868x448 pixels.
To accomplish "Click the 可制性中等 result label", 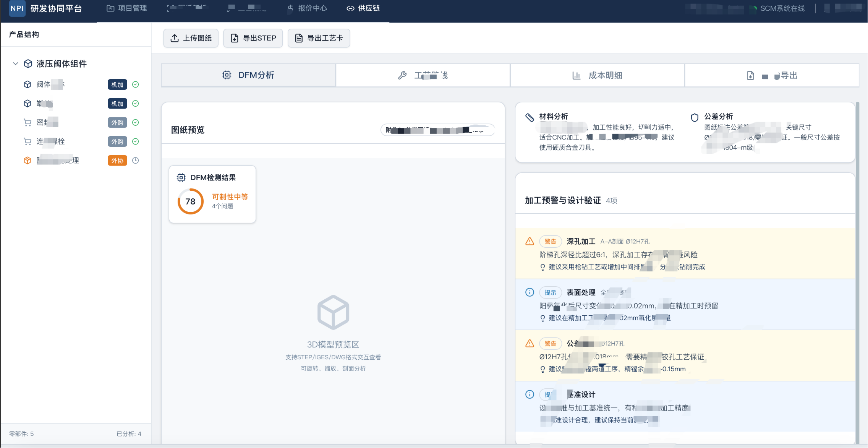I will coord(230,197).
